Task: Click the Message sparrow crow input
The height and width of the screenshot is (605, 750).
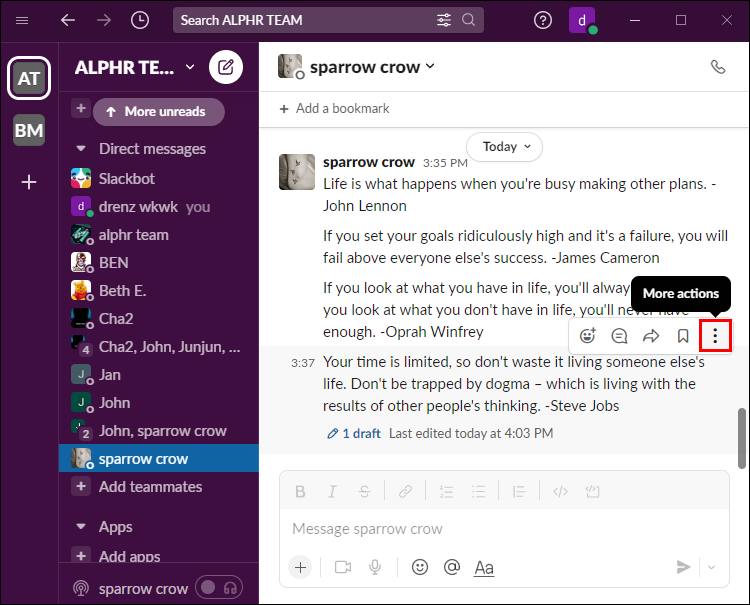Action: point(504,529)
